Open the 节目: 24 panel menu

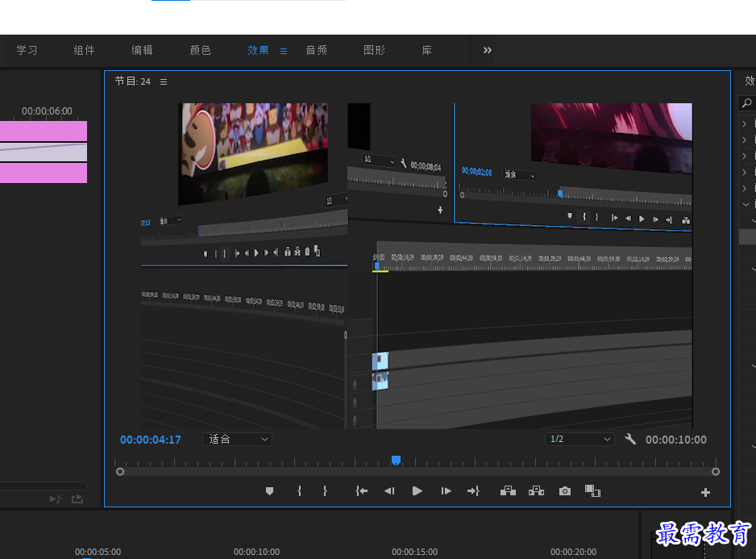click(164, 82)
